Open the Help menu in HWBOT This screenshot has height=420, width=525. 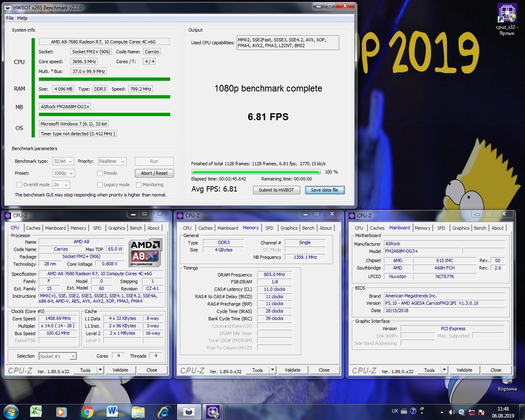point(22,18)
